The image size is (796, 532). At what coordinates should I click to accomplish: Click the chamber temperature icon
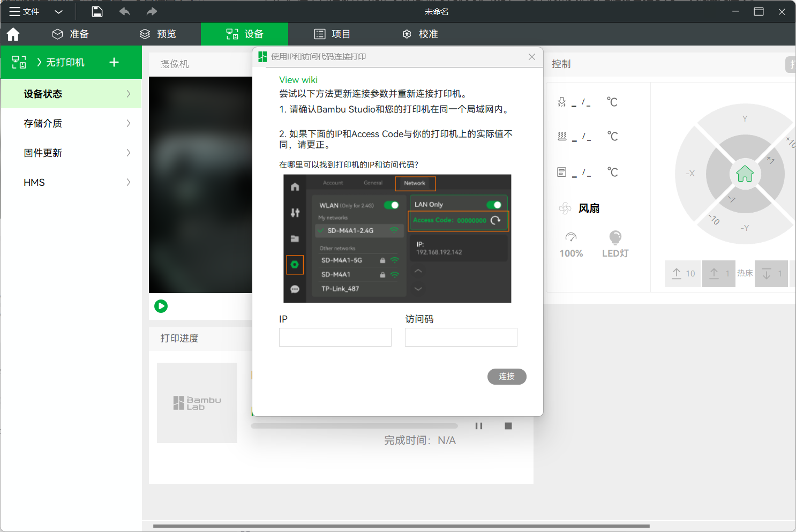(562, 172)
